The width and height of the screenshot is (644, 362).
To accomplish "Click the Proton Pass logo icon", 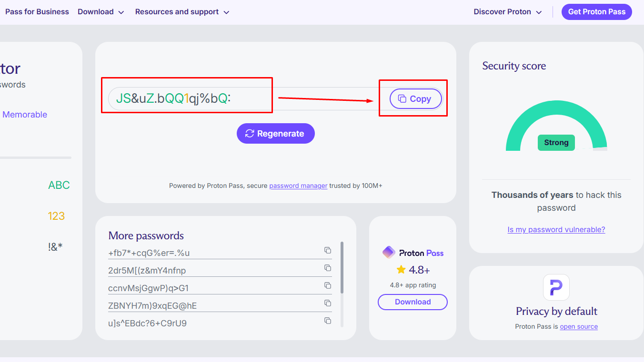I will [x=389, y=253].
